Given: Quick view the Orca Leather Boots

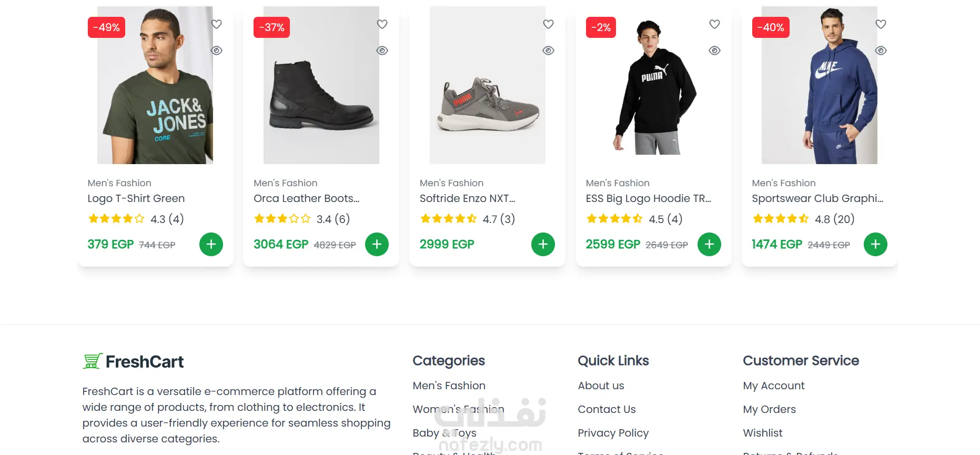Looking at the screenshot, I should [x=382, y=50].
